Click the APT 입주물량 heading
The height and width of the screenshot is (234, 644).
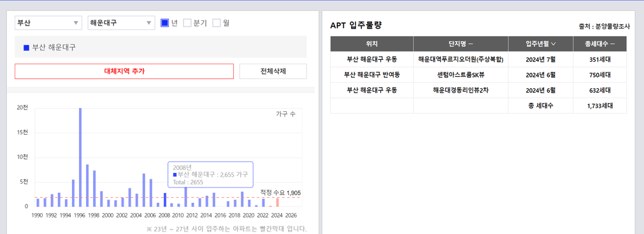356,25
